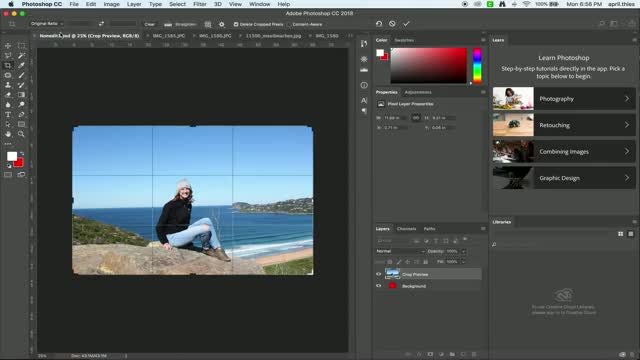
Task: Click the Straighten button label
Action: (186, 24)
